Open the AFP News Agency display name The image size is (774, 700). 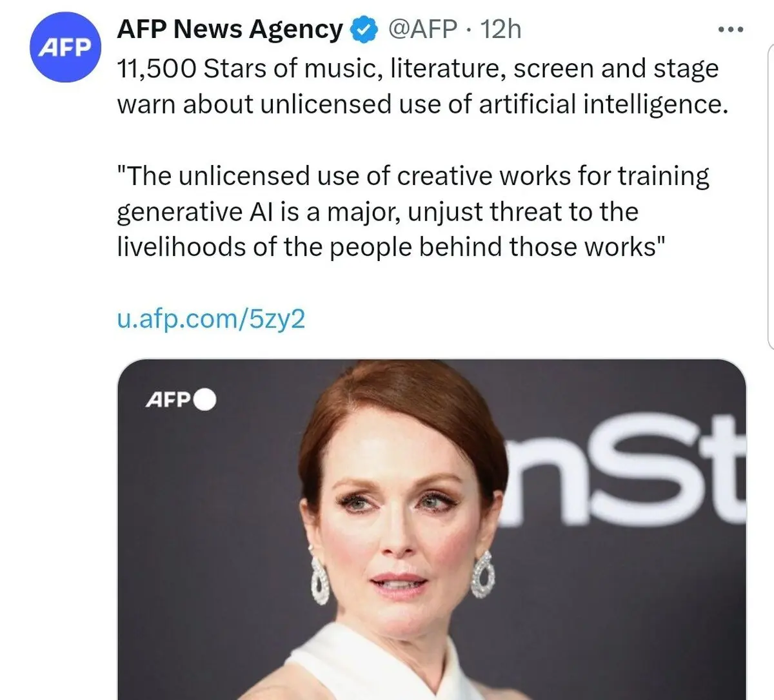click(x=230, y=30)
